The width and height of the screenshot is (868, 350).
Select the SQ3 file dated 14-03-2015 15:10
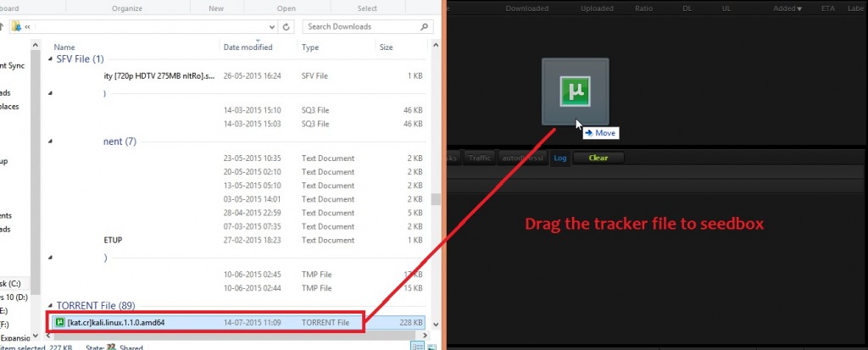[238, 110]
